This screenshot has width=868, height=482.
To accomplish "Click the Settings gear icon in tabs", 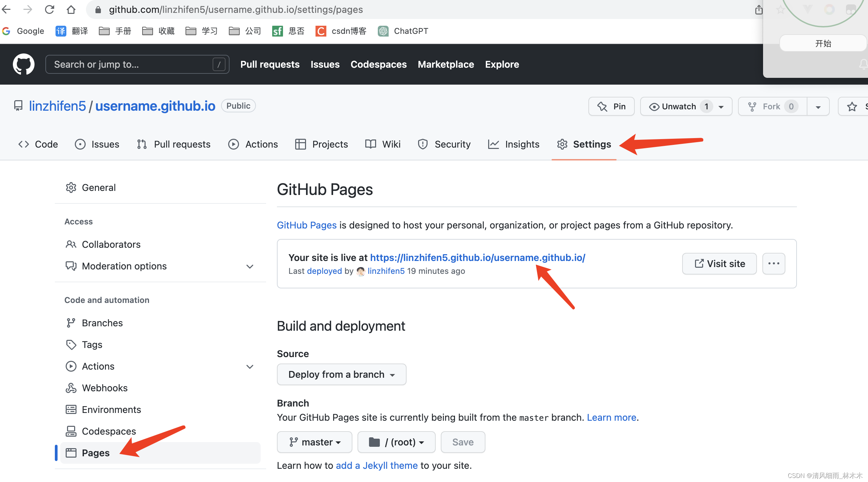I will tap(562, 144).
